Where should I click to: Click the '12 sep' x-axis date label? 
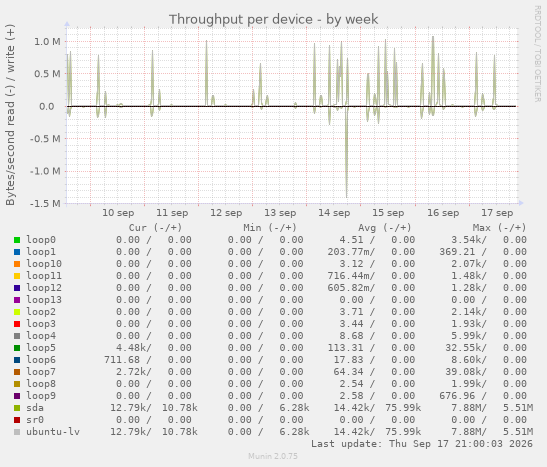pos(226,213)
